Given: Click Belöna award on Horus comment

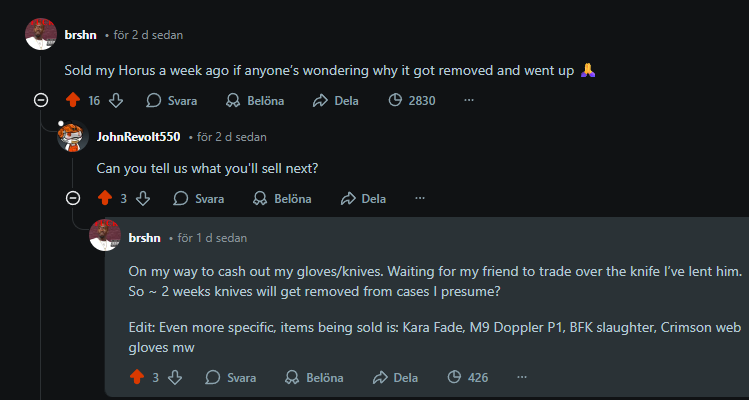Looking at the screenshot, I should tap(255, 100).
